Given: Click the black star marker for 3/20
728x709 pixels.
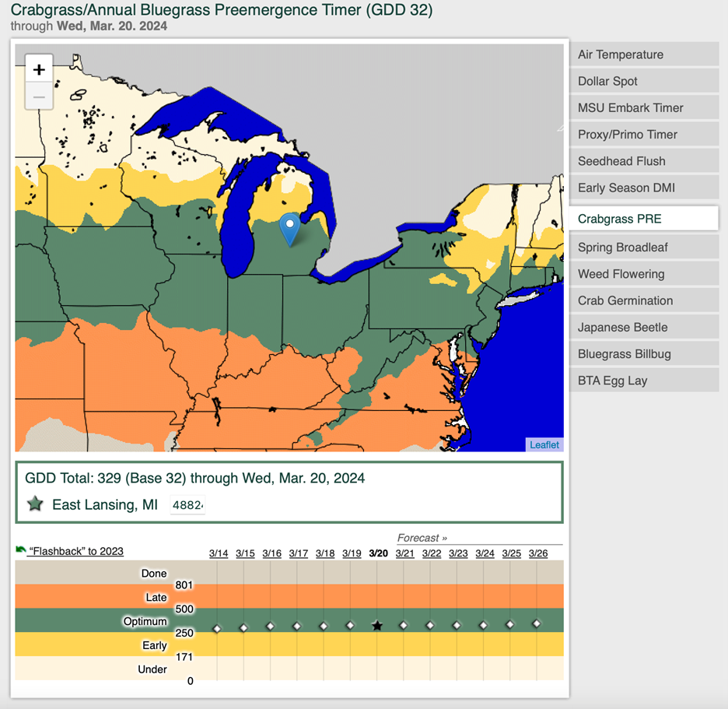Looking at the screenshot, I should 377,626.
